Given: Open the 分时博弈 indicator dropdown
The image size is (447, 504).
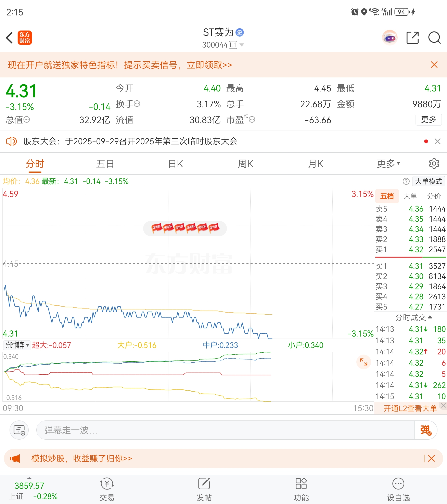Looking at the screenshot, I should [17, 345].
